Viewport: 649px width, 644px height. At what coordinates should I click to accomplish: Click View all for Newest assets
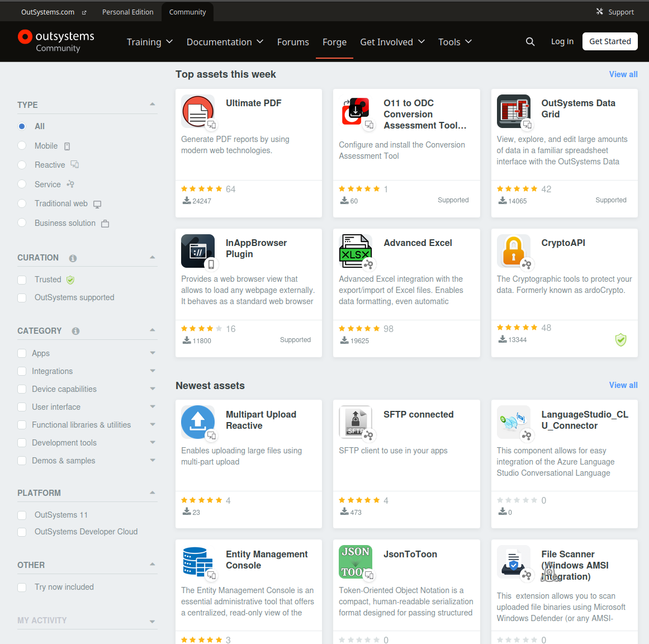623,385
